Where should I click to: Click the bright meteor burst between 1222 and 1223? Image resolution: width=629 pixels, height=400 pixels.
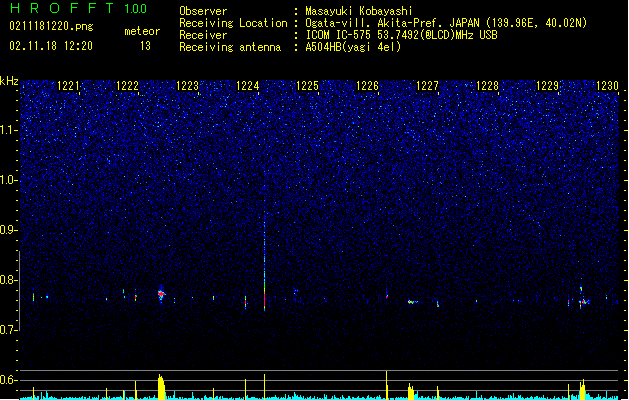click(x=161, y=294)
